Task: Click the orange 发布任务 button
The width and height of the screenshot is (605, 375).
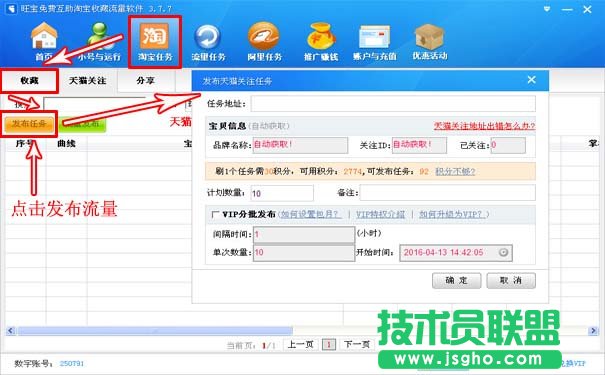Action: coord(29,123)
